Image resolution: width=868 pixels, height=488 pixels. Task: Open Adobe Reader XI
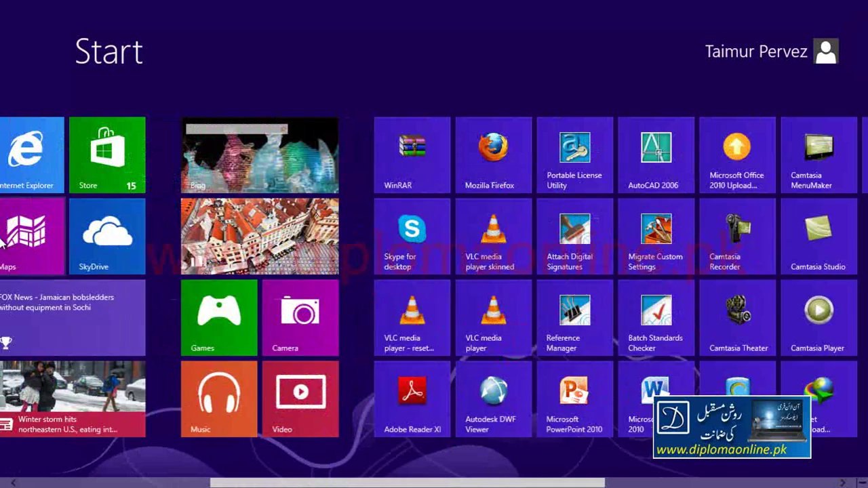coord(412,399)
